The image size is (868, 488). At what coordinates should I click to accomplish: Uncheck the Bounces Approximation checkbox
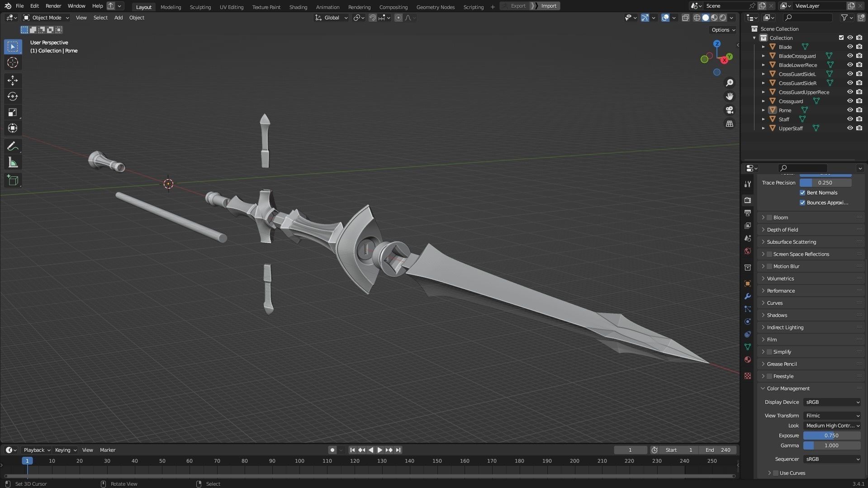tap(802, 203)
